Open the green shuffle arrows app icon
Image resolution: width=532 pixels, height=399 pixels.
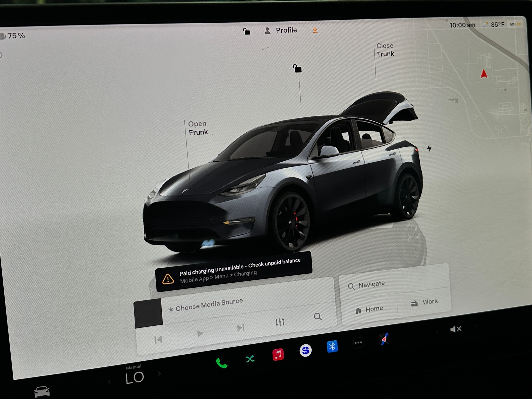[x=250, y=359]
